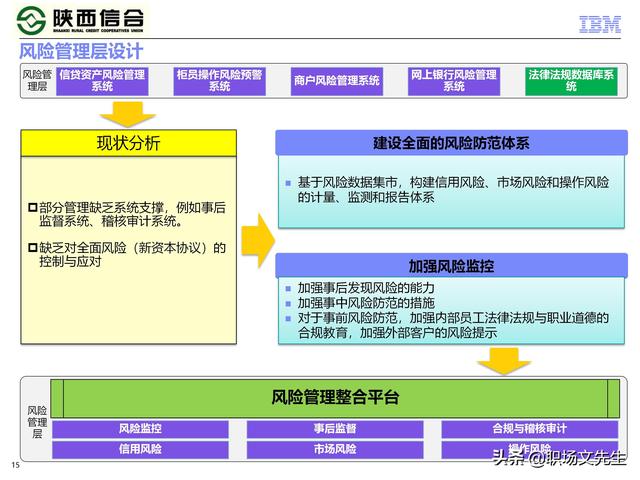Click the page number 15
The image size is (640, 480).
(x=16, y=465)
